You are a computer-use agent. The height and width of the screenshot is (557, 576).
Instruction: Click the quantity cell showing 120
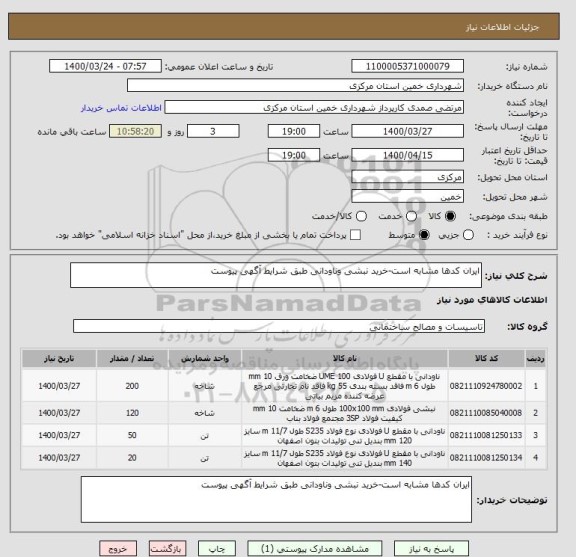(x=132, y=413)
